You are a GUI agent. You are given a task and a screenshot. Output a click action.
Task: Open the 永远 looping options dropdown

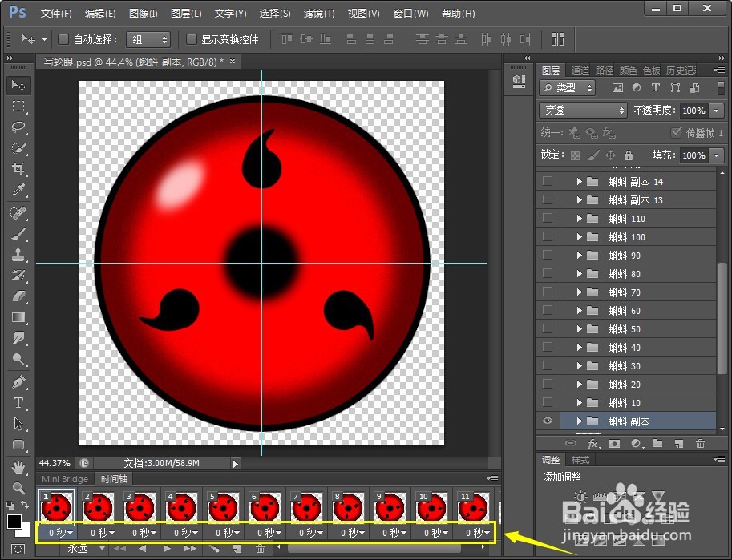click(x=87, y=549)
